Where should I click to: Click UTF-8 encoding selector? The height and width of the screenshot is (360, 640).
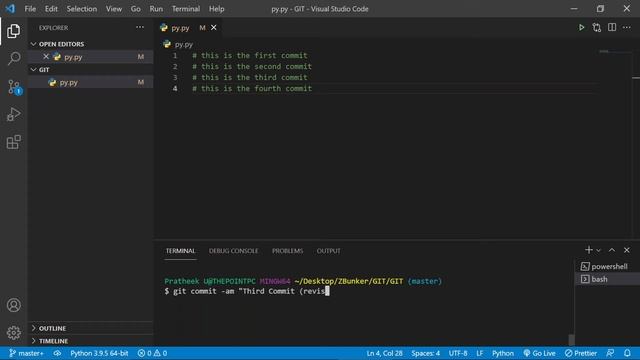458,353
